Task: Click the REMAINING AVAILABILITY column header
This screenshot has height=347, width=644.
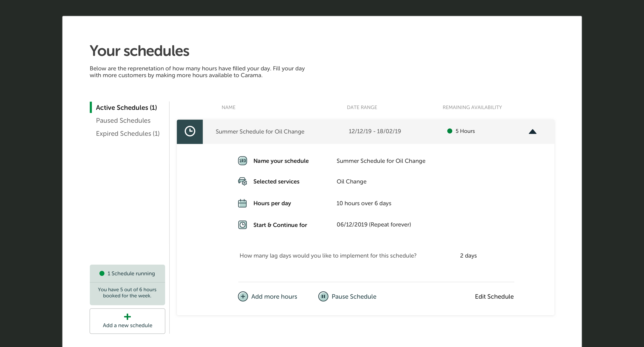Action: coord(472,107)
